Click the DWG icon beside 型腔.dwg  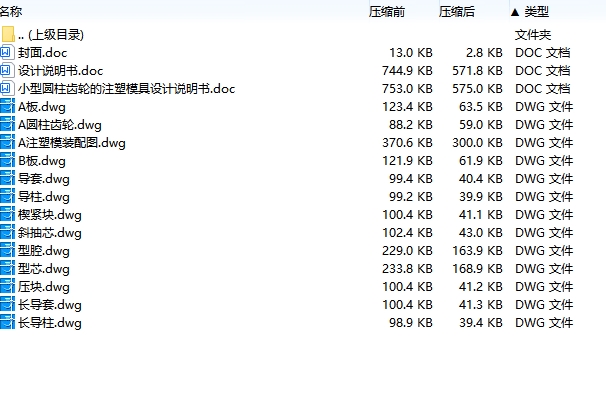7,251
